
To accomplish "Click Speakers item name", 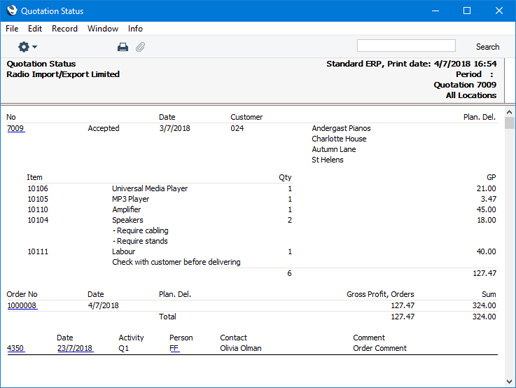I will (x=128, y=220).
